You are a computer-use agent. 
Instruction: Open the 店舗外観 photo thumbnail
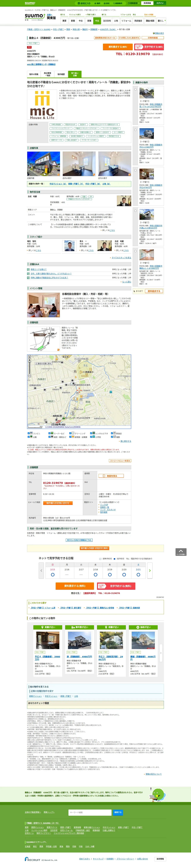point(44,164)
